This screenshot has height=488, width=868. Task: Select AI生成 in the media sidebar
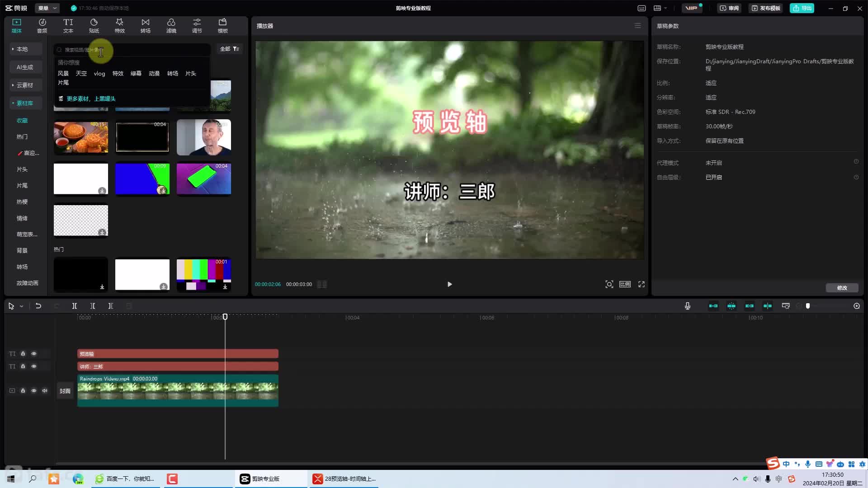[25, 67]
